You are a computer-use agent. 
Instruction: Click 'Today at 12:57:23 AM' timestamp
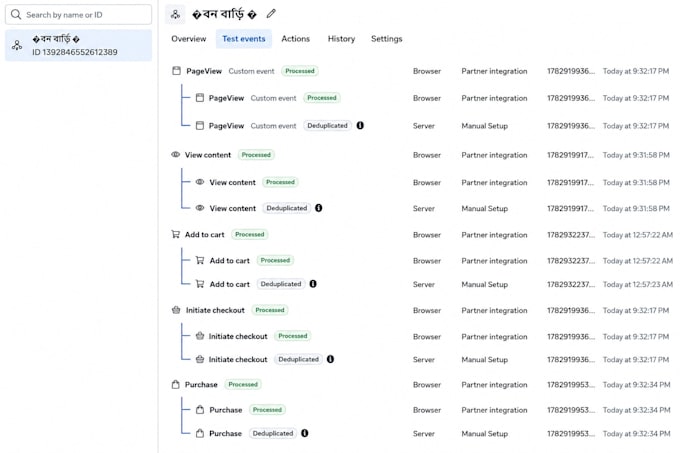click(x=638, y=284)
